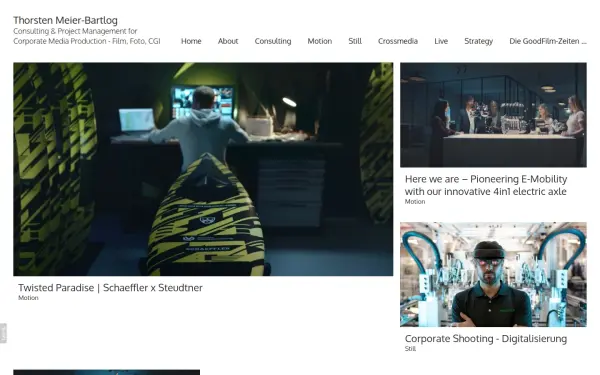The width and height of the screenshot is (600, 375).
Task: Open the Twisted Paradise surfboard thumbnail
Action: pos(203,169)
